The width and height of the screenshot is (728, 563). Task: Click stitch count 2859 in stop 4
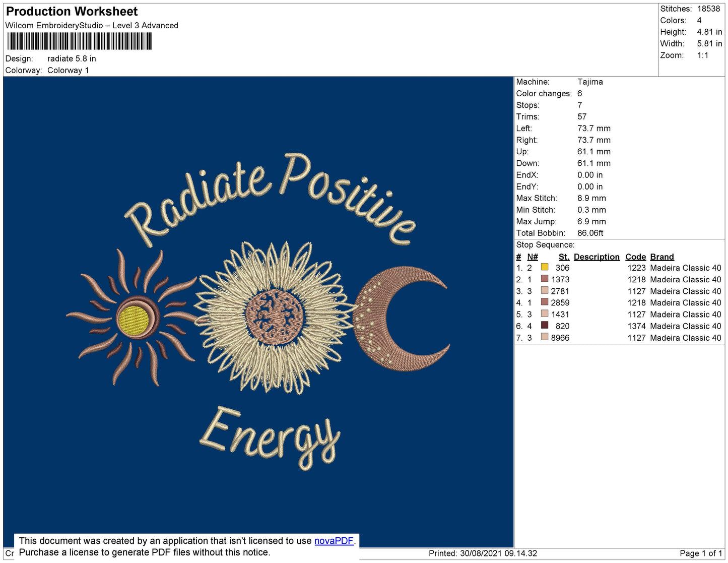[x=560, y=303]
